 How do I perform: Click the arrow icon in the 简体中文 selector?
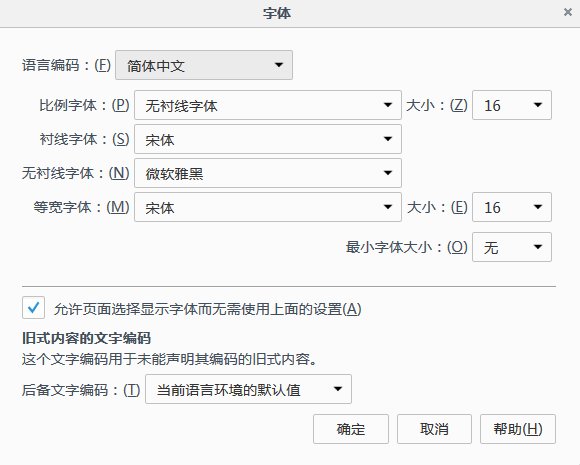279,65
